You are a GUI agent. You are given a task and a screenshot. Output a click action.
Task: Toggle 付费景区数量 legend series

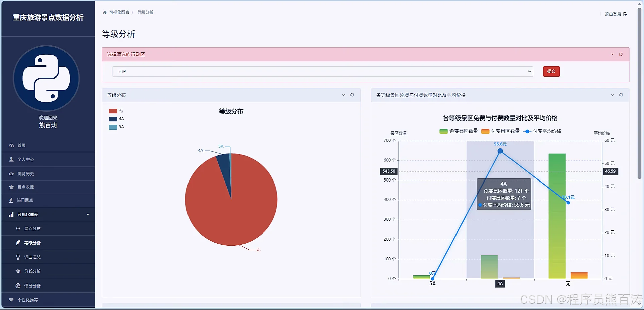(x=500, y=131)
